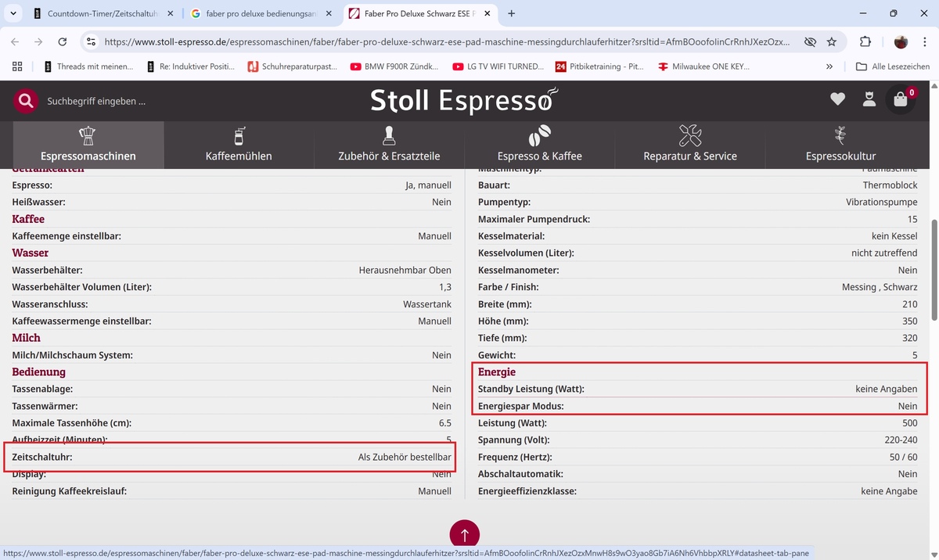
Task: Select the Kaffeemühlen navigation category
Action: point(239,145)
